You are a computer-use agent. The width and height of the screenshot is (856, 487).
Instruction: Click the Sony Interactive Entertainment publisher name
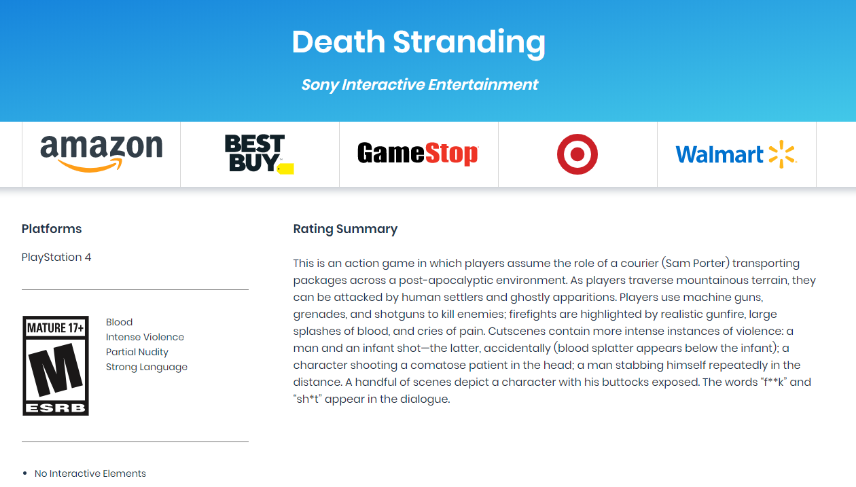419,85
